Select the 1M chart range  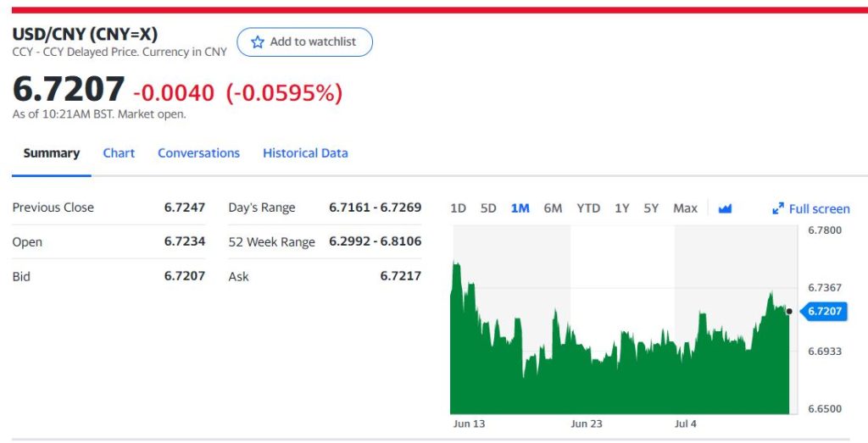[520, 208]
